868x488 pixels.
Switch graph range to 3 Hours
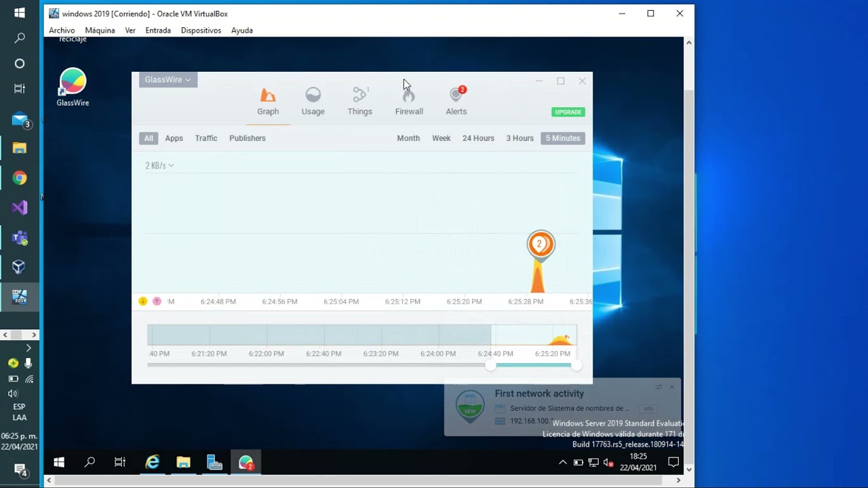coord(519,138)
